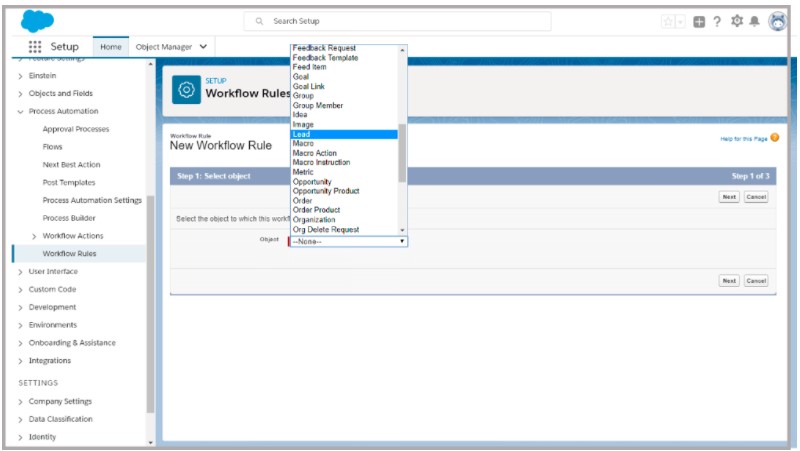The height and width of the screenshot is (451, 800).
Task: Open the help question mark icon
Action: 717,21
